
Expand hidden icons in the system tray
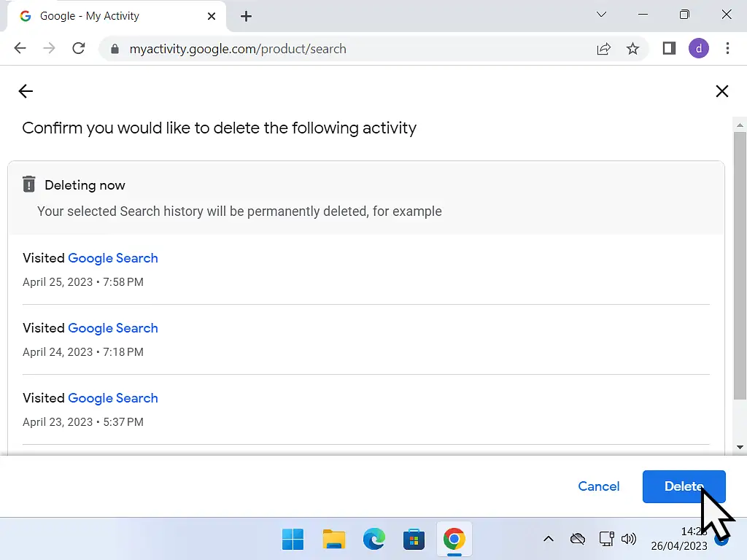coord(549,539)
